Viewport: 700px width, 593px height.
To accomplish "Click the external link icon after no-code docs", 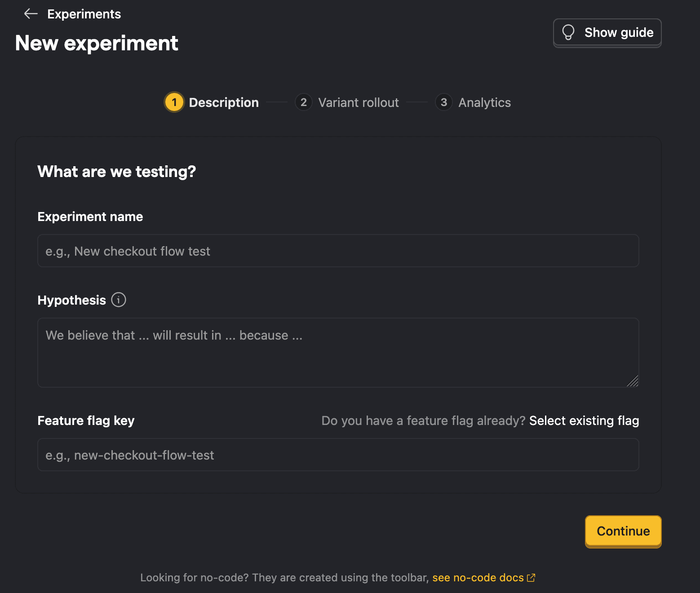I will coord(532,578).
